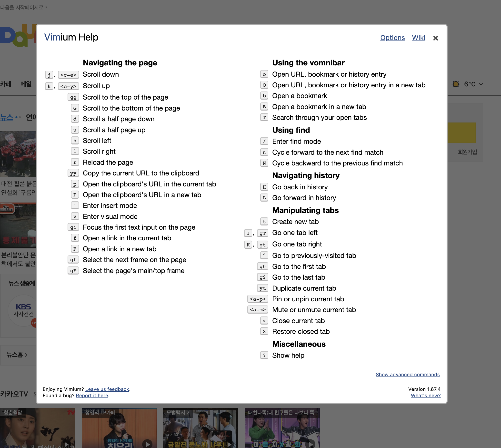This screenshot has width=501, height=448.
Task: Open the Wiki link in Vimium Help
Action: coord(418,38)
